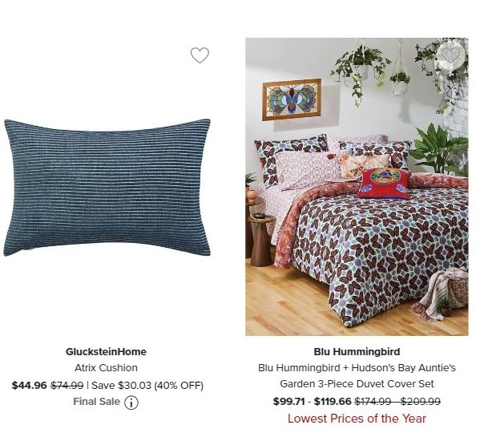Click the Final Sale label
504x429 pixels.
coord(96,402)
